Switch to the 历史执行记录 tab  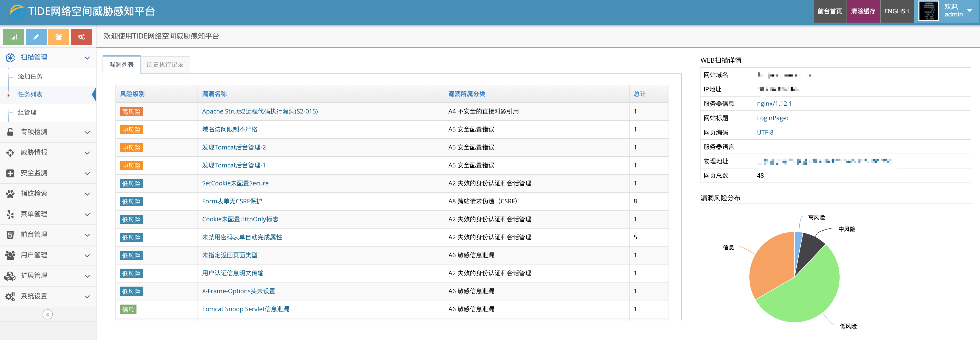[x=165, y=65]
